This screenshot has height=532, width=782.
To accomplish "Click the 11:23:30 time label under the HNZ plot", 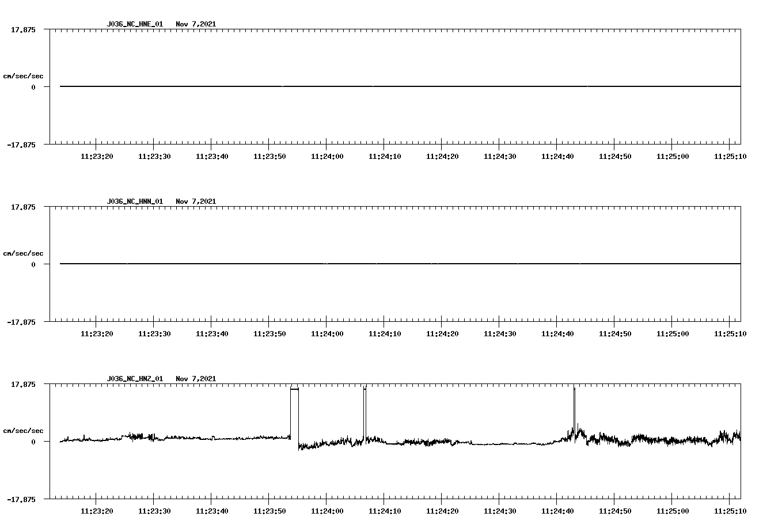I will coord(154,511).
